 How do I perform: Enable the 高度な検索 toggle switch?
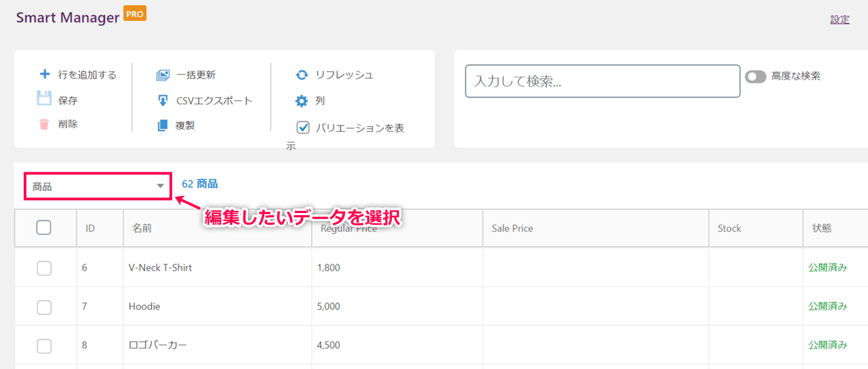[x=755, y=77]
